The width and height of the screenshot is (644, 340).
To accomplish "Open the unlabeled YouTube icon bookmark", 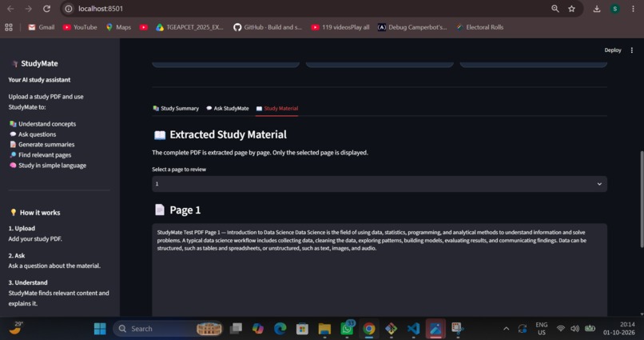I will pos(143,27).
